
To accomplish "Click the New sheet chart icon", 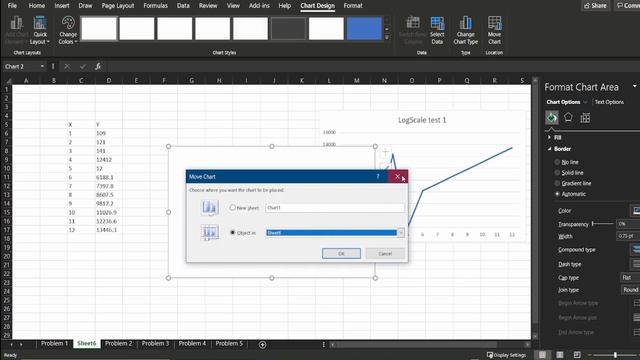I will 210,207.
